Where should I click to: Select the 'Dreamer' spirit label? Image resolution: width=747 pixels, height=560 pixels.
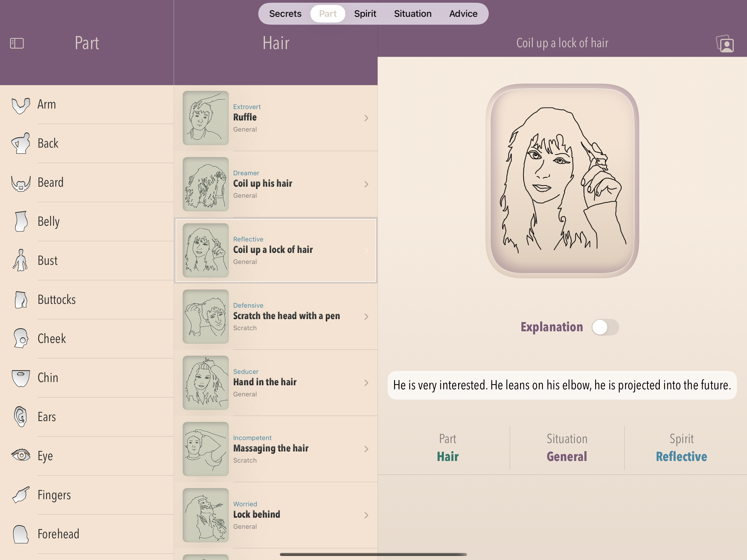point(246,173)
